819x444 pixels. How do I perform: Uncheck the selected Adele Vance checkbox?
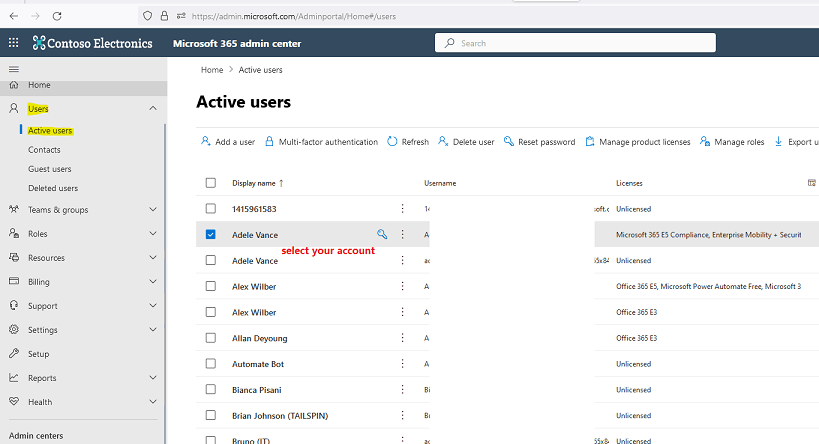point(210,235)
